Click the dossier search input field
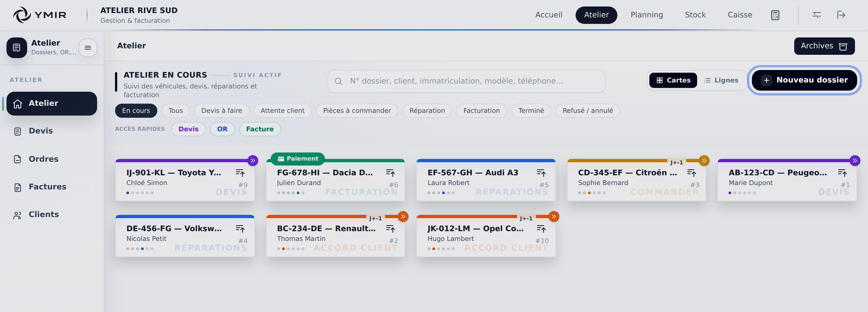Image resolution: width=868 pixels, height=312 pixels. [466, 81]
